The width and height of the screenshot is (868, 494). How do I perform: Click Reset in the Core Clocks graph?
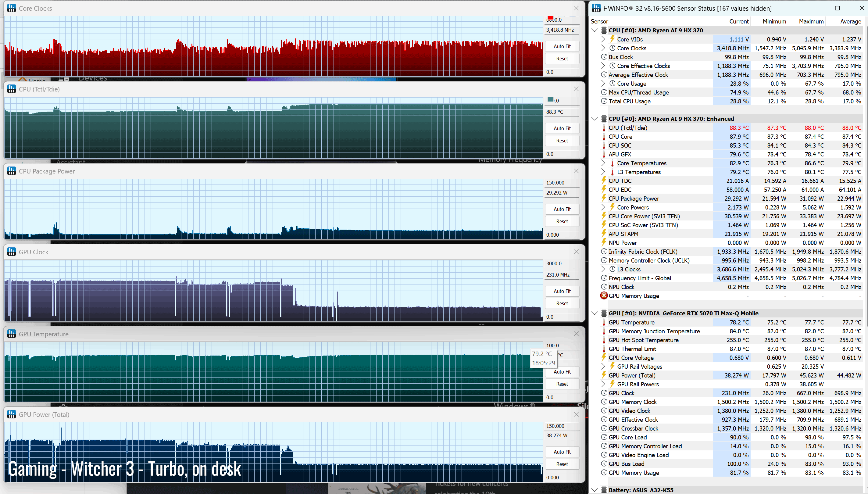coord(562,59)
